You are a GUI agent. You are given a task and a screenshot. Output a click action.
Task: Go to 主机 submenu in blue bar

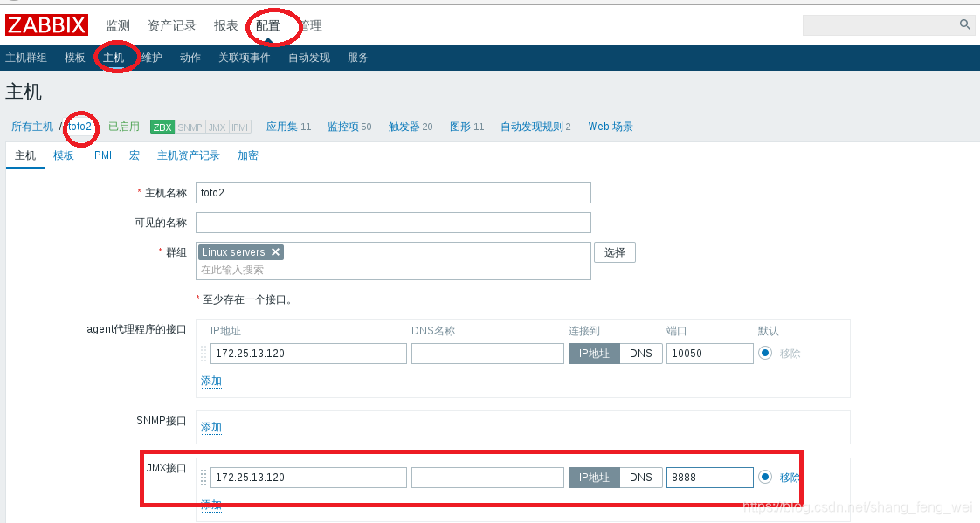tap(114, 58)
